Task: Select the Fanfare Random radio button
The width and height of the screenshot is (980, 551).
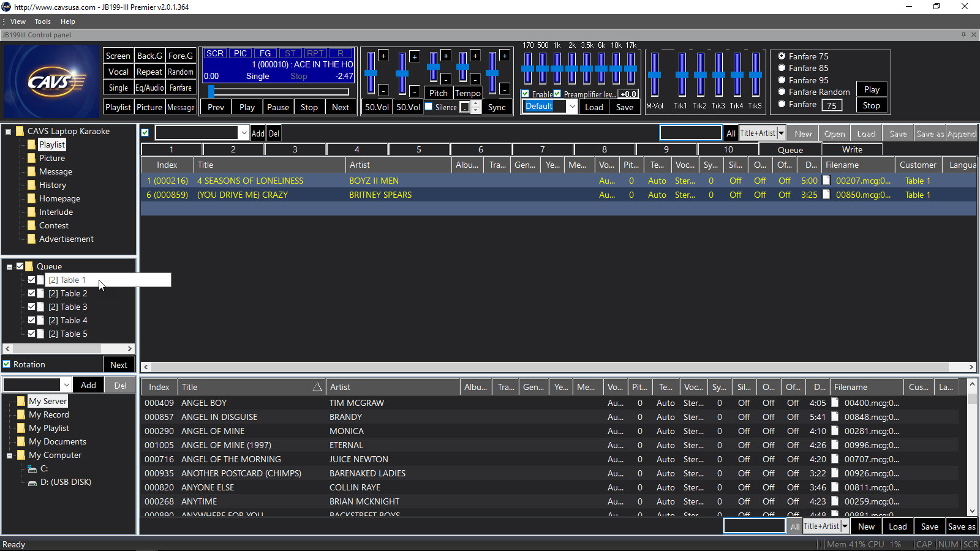Action: tap(782, 92)
